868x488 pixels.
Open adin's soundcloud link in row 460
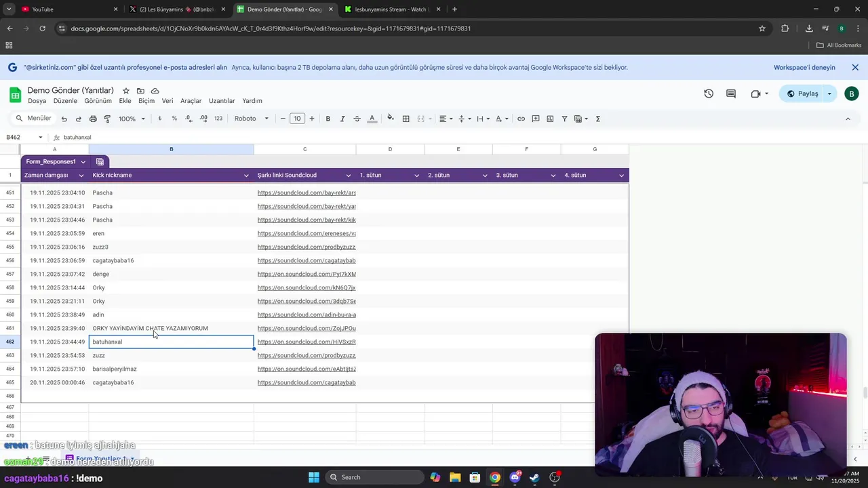click(307, 314)
